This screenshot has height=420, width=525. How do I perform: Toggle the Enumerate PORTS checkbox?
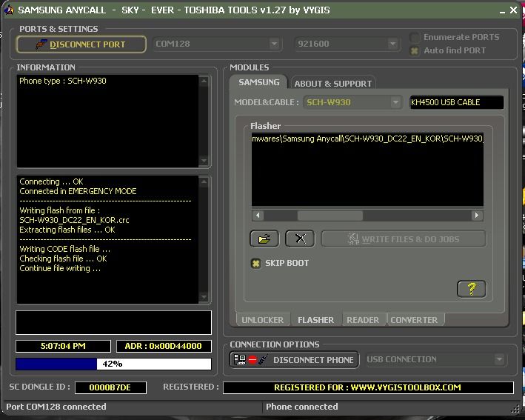click(415, 37)
